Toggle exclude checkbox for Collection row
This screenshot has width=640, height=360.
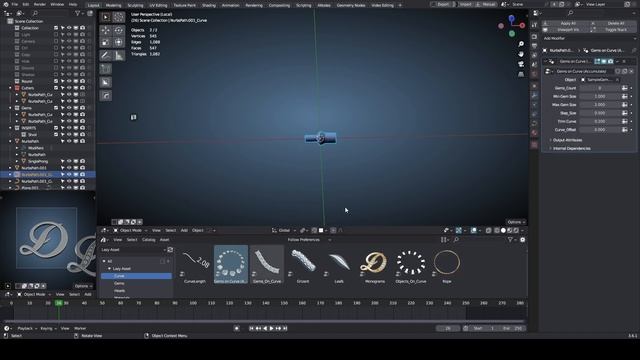point(56,28)
